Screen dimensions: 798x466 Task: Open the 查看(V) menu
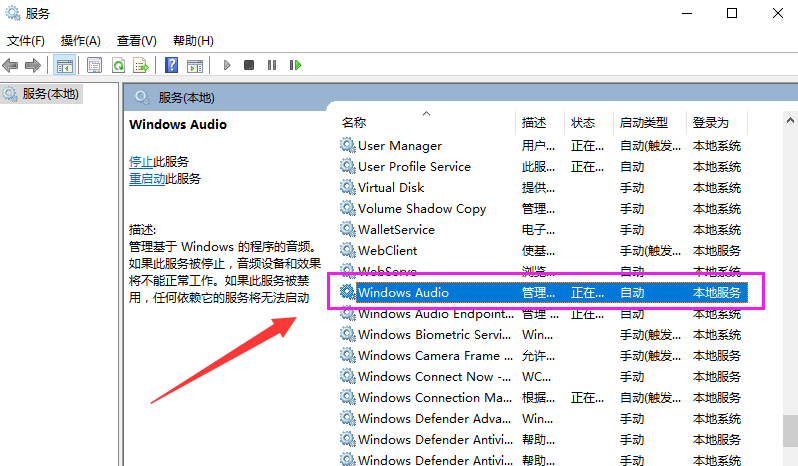[x=136, y=41]
